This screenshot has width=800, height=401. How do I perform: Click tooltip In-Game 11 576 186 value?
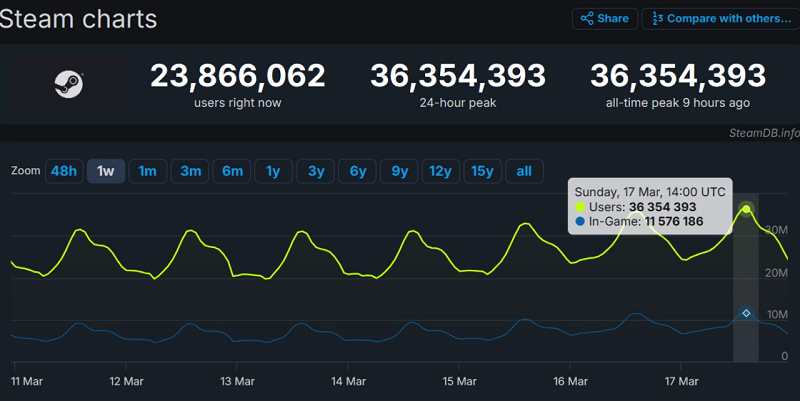pos(673,221)
